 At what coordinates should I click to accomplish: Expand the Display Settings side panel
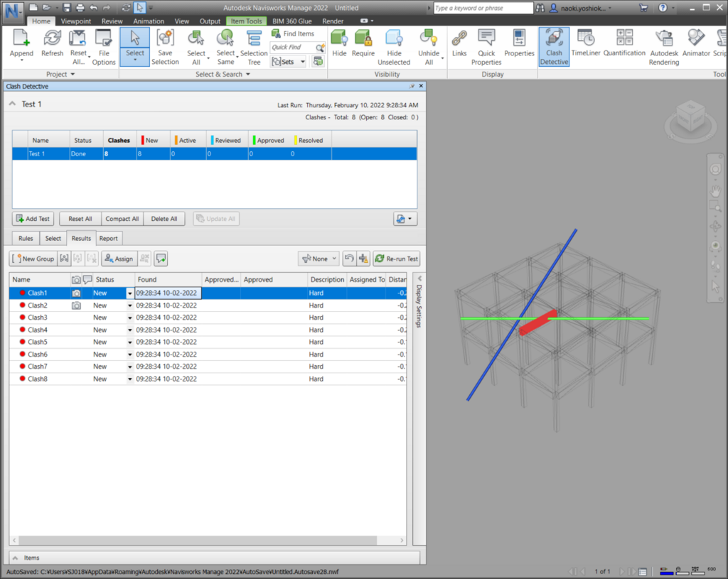pyautogui.click(x=419, y=301)
